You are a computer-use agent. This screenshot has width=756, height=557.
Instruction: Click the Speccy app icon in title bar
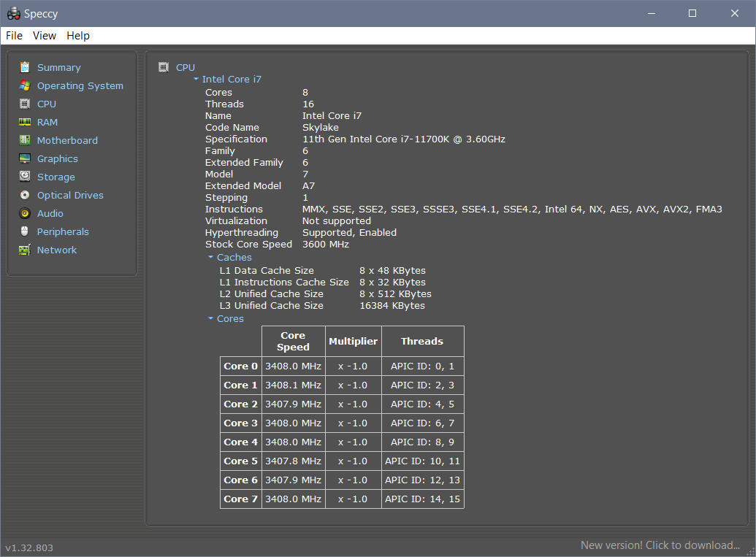coord(14,13)
